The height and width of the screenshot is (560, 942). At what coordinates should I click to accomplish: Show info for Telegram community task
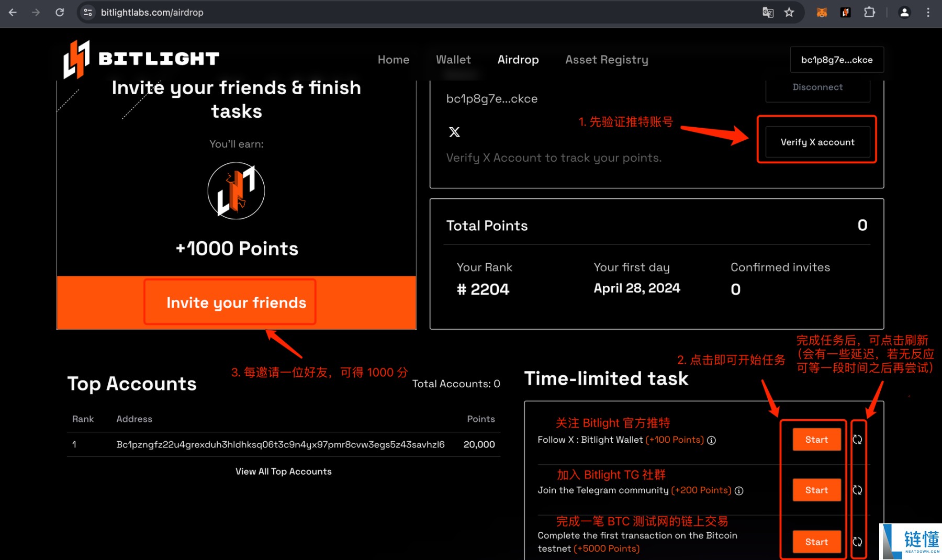pyautogui.click(x=739, y=491)
